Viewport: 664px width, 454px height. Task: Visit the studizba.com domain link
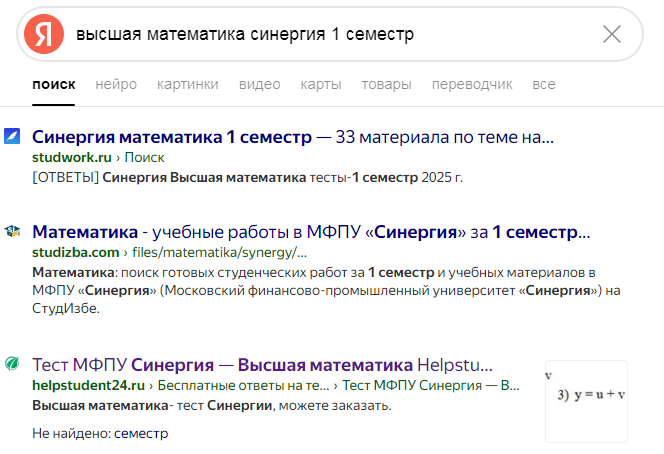click(x=76, y=252)
